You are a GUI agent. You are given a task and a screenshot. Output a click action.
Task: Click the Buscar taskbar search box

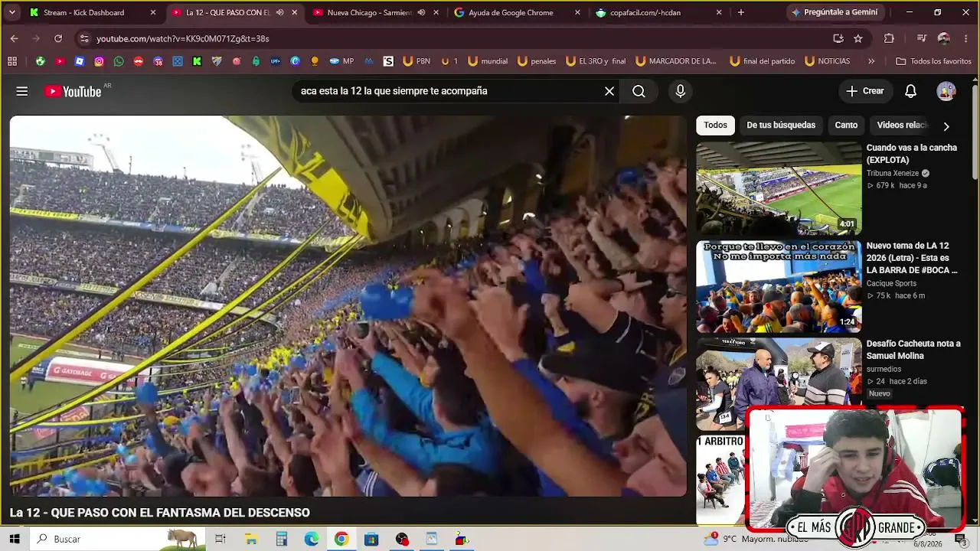point(118,539)
